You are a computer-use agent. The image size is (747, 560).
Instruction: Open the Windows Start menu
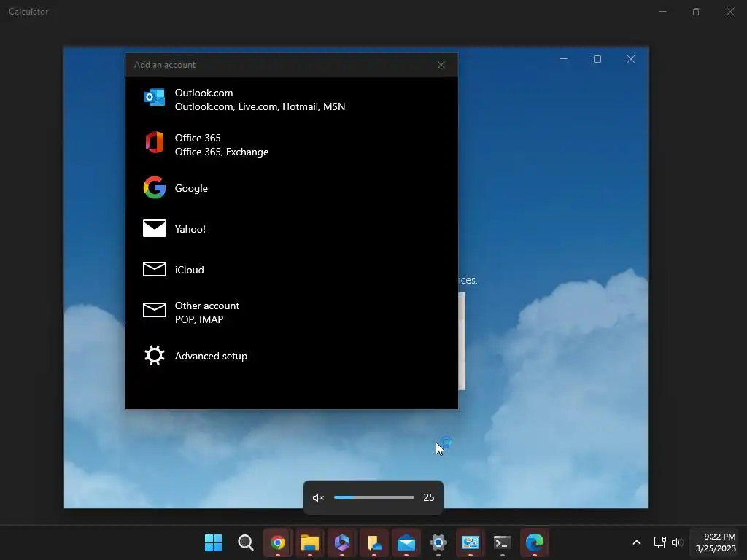214,542
